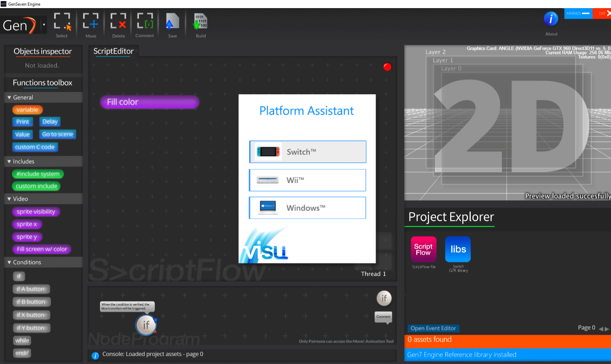This screenshot has width=611, height=364.
Task: Click the if node in NodeProgram
Action: coord(146,325)
